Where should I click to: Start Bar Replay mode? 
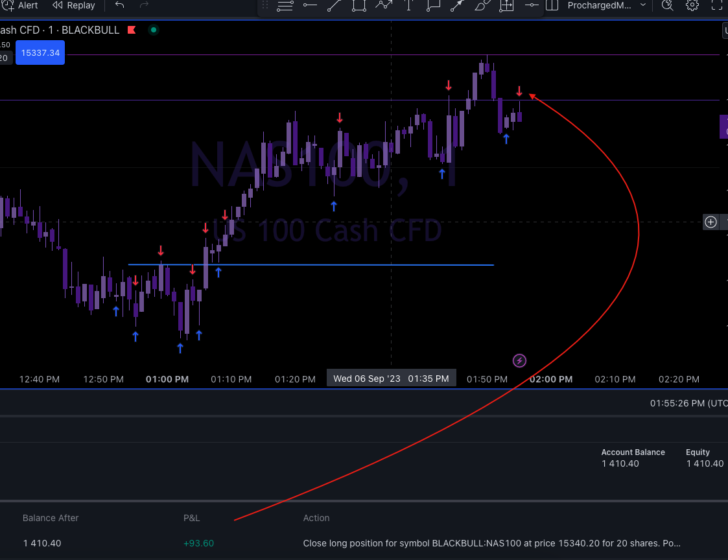click(73, 5)
